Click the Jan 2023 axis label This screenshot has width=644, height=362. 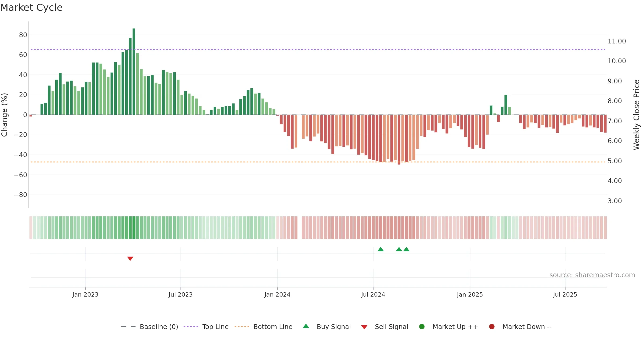click(x=85, y=294)
